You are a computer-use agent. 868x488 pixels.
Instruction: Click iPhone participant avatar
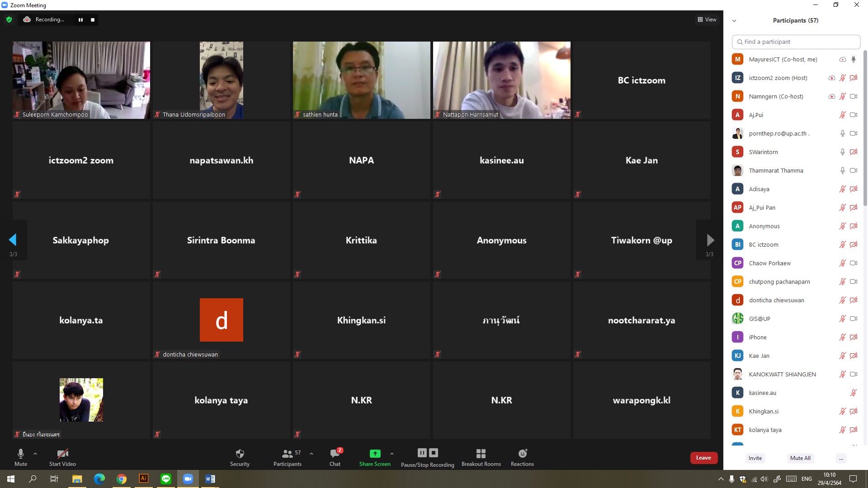coord(737,337)
